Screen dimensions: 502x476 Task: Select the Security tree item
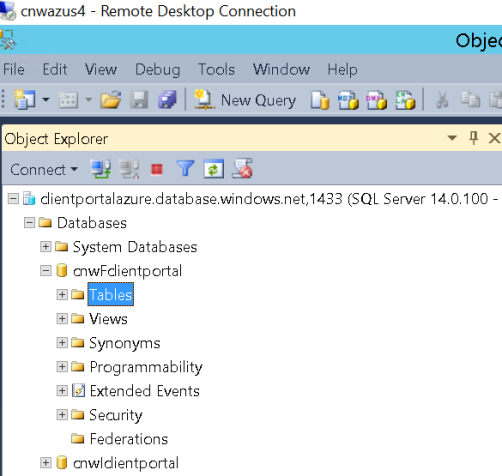(116, 415)
